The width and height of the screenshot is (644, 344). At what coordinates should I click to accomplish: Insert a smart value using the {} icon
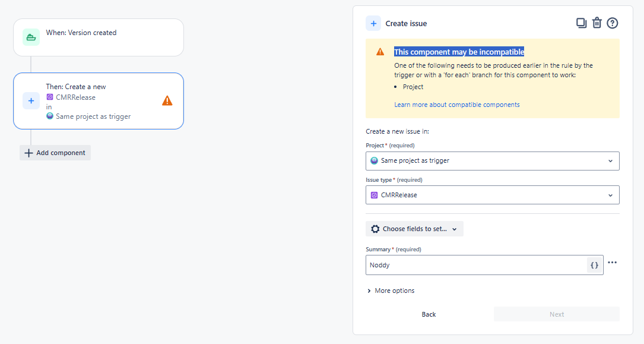pos(594,264)
